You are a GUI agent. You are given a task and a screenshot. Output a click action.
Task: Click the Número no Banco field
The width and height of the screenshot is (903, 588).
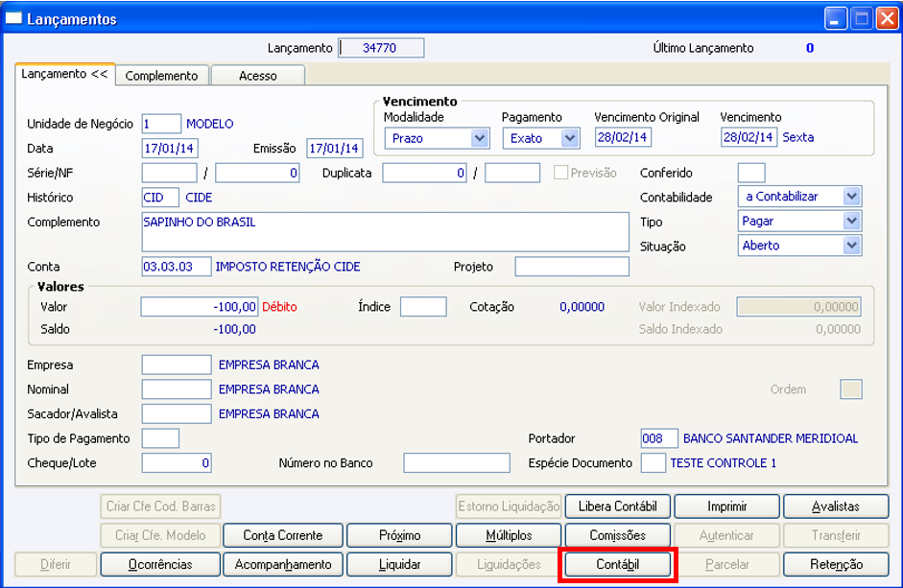(457, 463)
